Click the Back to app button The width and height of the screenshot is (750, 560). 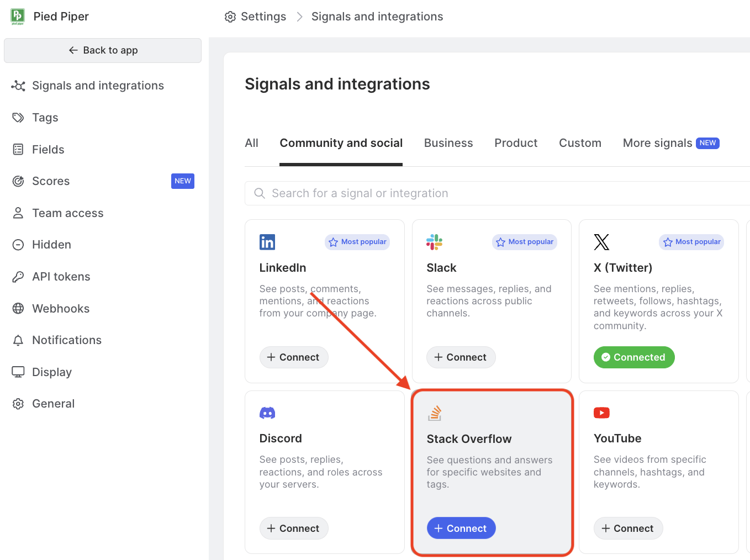click(x=103, y=50)
